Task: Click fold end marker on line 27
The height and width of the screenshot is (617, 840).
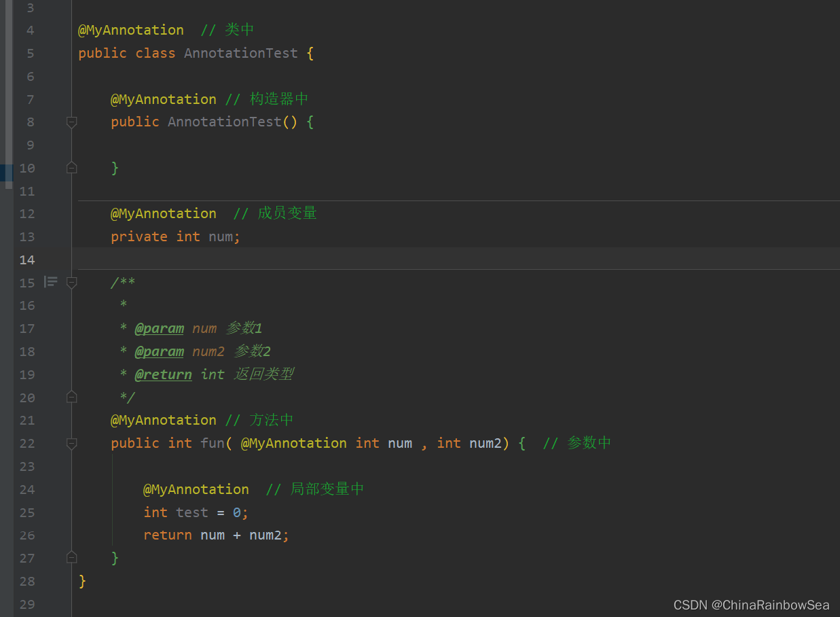Action: [71, 558]
